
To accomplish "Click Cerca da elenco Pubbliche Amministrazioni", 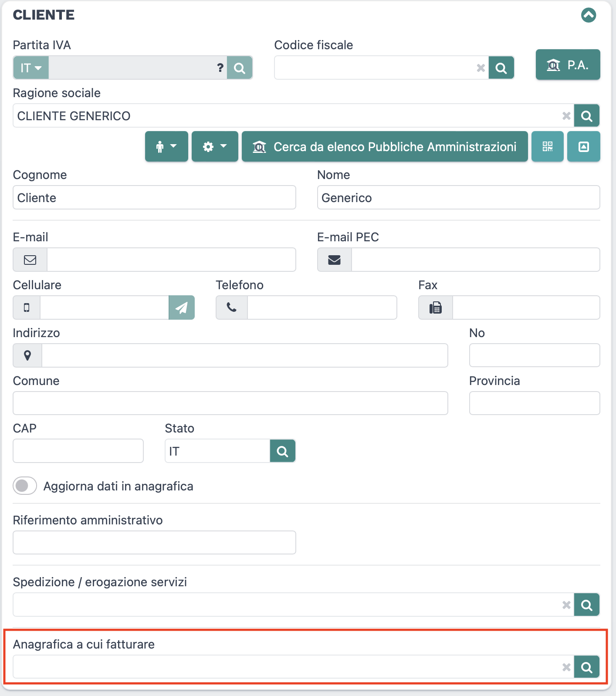I will pos(385,147).
